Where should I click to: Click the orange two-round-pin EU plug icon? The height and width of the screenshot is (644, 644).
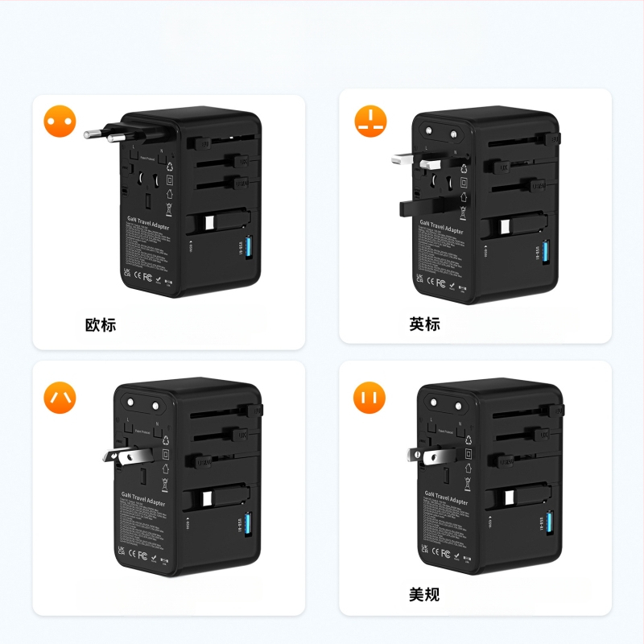pyautogui.click(x=60, y=122)
